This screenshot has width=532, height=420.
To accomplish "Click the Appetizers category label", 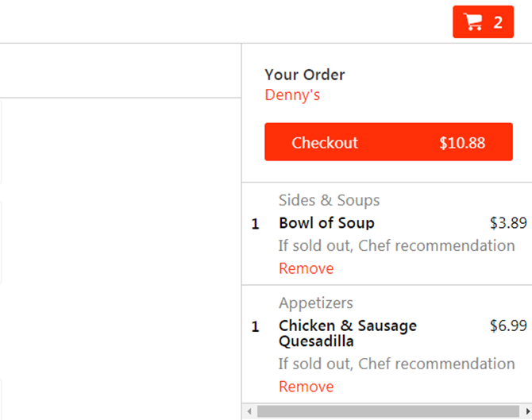I will coord(316,302).
